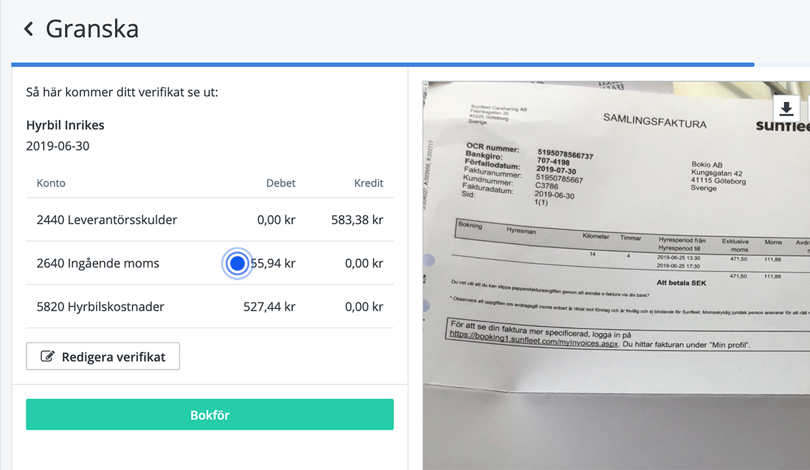Click the 2019-06-30 verification date
This screenshot has height=470, width=810.
(59, 146)
